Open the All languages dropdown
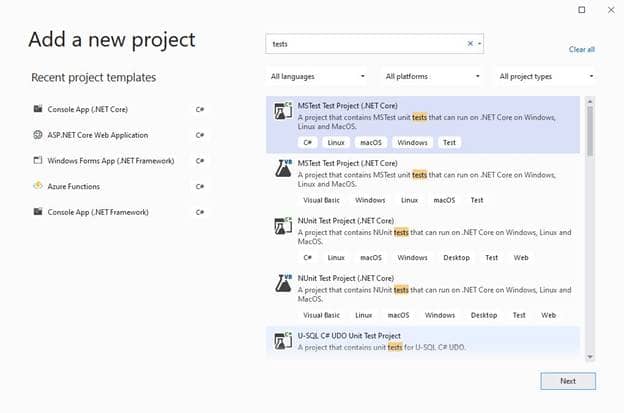Viewport: 624px width, 413px height. (x=318, y=76)
